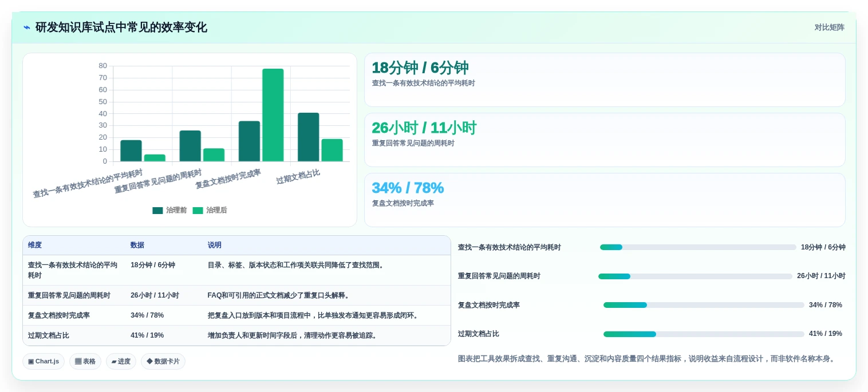Click the 进度 tag chip
Screen dimensions: 868x392
[x=121, y=362]
